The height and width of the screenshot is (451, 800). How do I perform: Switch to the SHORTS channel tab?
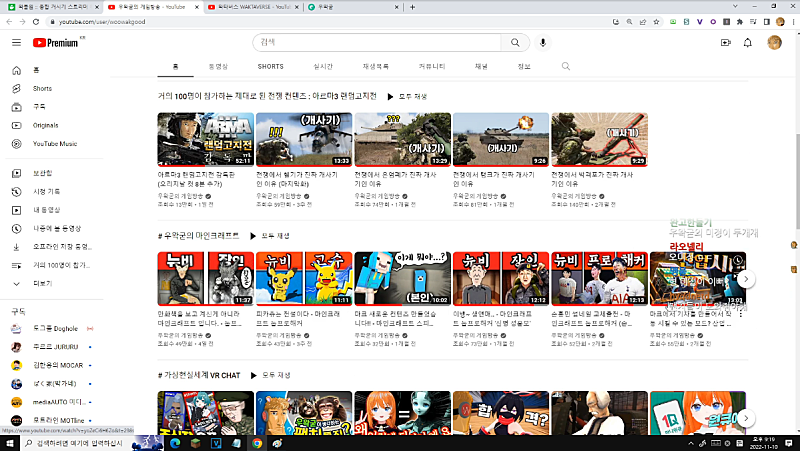(x=270, y=66)
